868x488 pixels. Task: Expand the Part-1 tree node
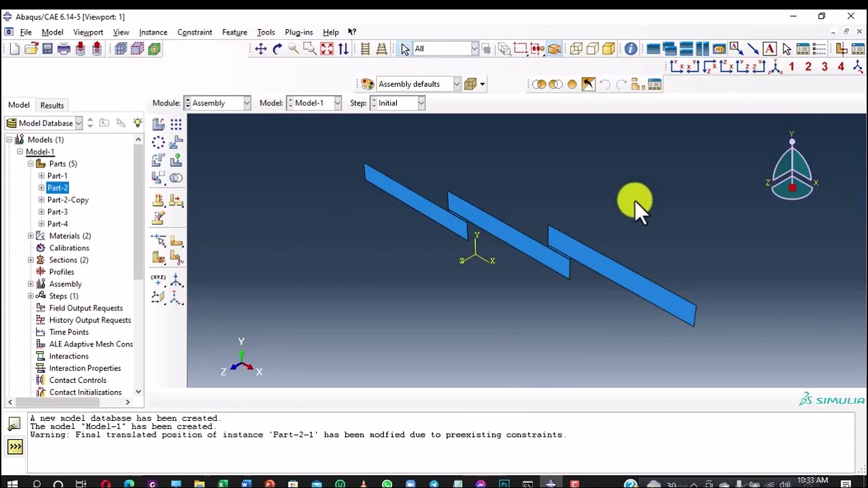point(41,176)
